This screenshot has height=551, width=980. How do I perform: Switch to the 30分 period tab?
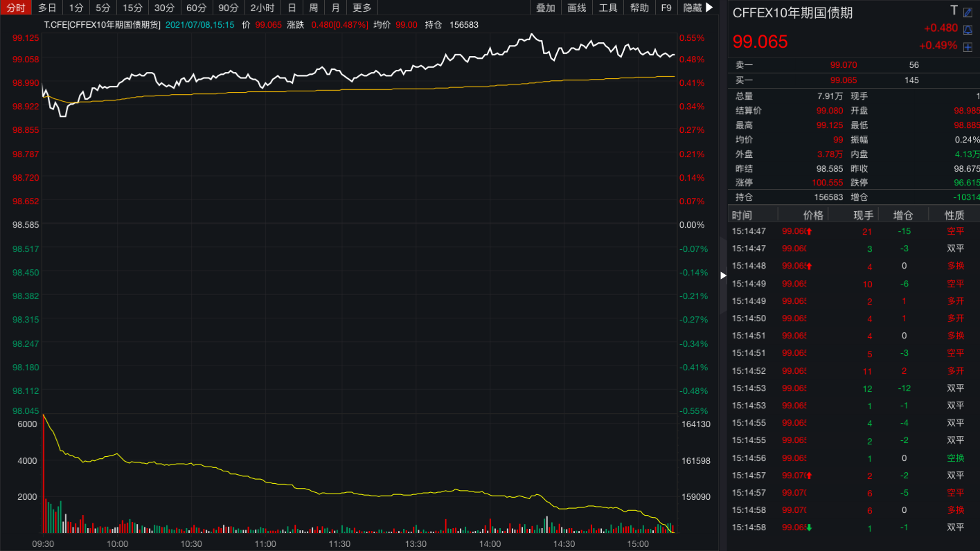[165, 8]
